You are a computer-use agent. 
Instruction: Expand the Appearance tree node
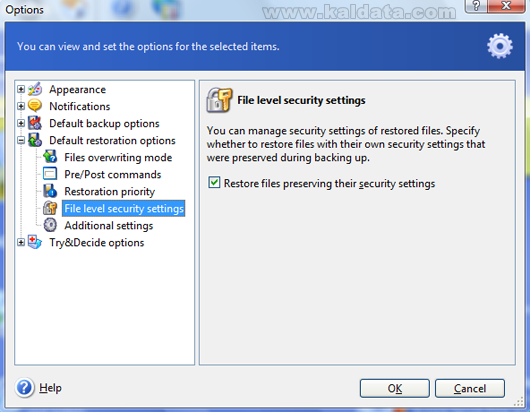coord(21,89)
